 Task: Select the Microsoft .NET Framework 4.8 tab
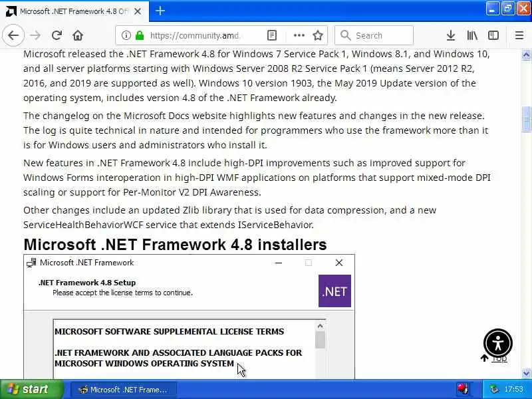(x=74, y=11)
